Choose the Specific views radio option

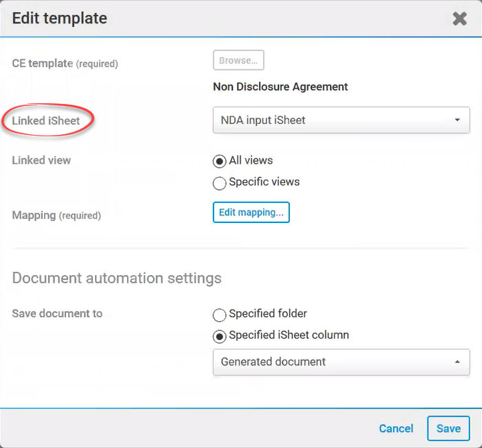tap(220, 183)
